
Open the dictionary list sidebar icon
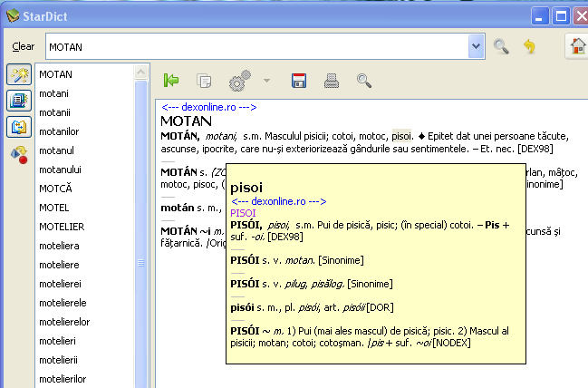pyautogui.click(x=19, y=101)
